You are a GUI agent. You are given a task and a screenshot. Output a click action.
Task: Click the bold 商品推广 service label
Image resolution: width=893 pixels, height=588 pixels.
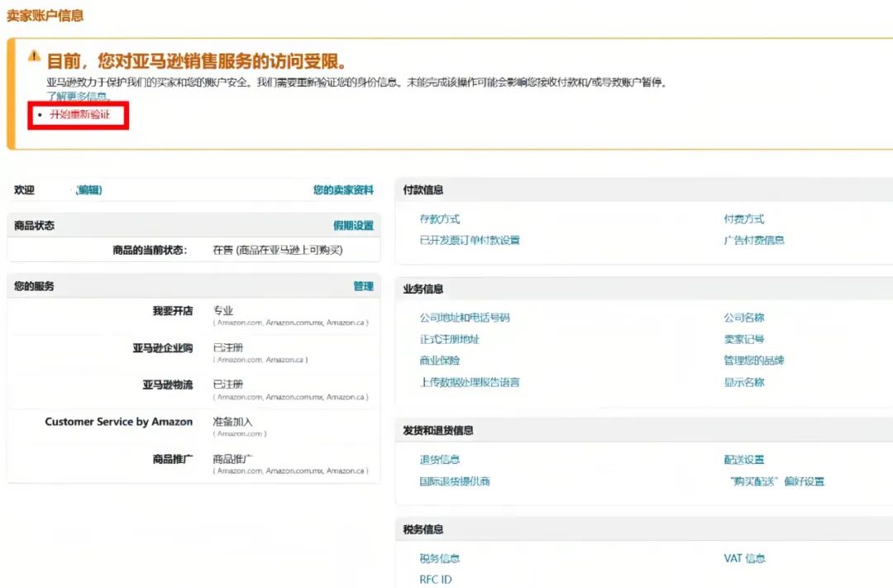point(173,459)
